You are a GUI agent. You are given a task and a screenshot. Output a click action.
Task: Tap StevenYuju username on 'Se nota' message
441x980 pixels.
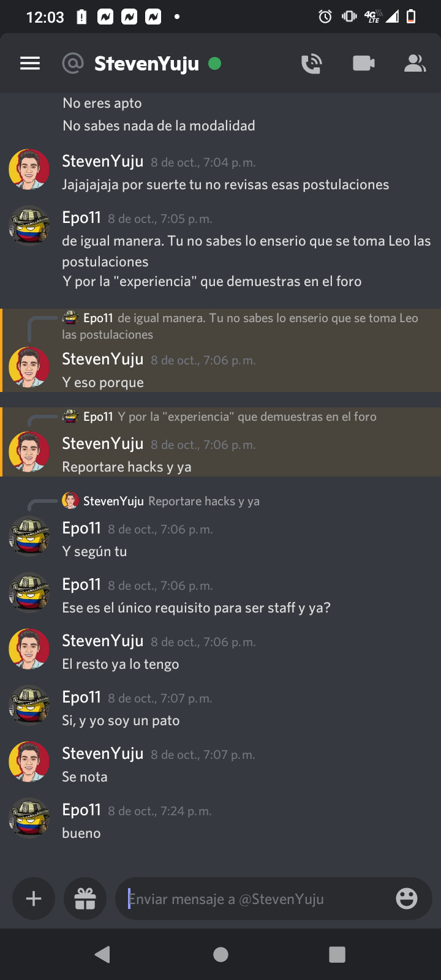103,753
